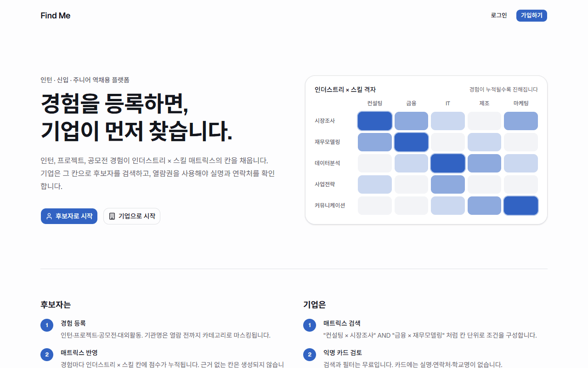This screenshot has height=368, width=588.
Task: Click the 제조 column header
Action: [484, 103]
